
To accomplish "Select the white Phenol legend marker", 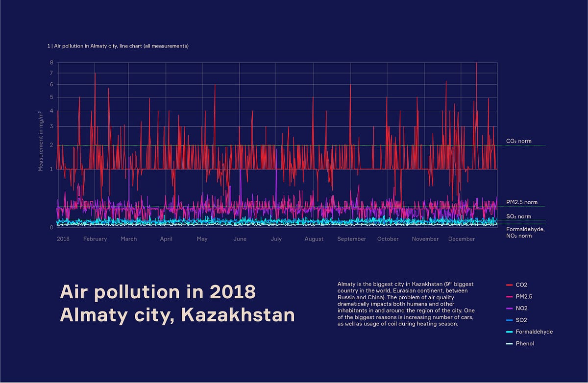I will [x=510, y=343].
